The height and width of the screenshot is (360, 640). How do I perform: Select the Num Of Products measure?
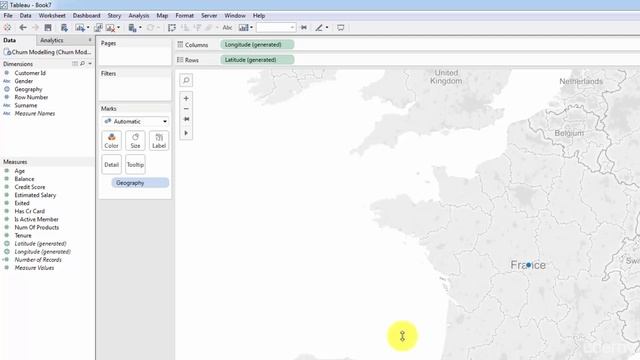tap(37, 227)
